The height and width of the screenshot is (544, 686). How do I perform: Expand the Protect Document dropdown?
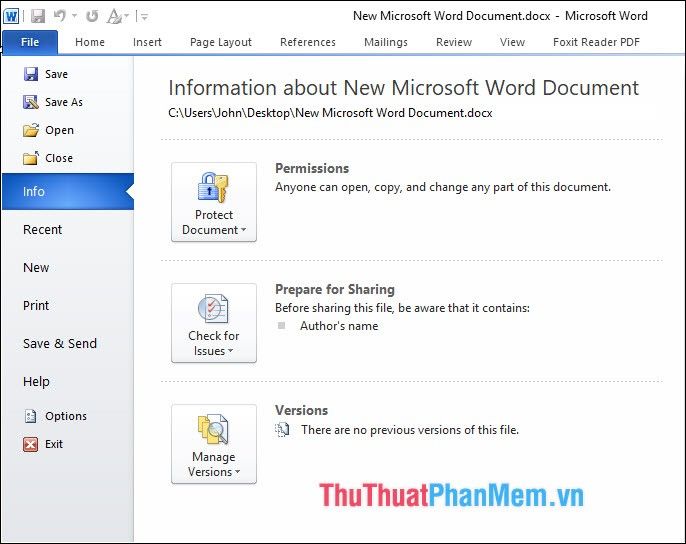(214, 202)
